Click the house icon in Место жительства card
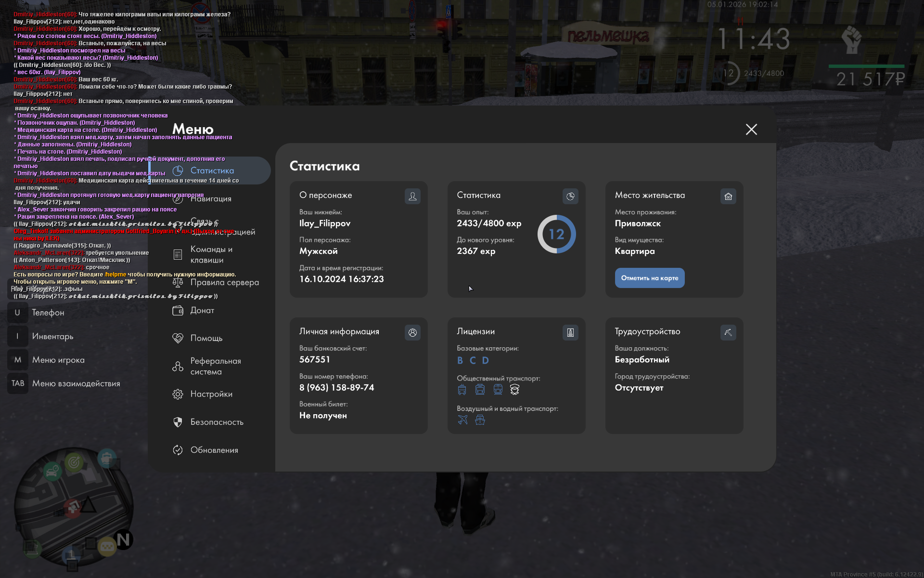Viewport: 924px width, 578px height. pos(728,196)
